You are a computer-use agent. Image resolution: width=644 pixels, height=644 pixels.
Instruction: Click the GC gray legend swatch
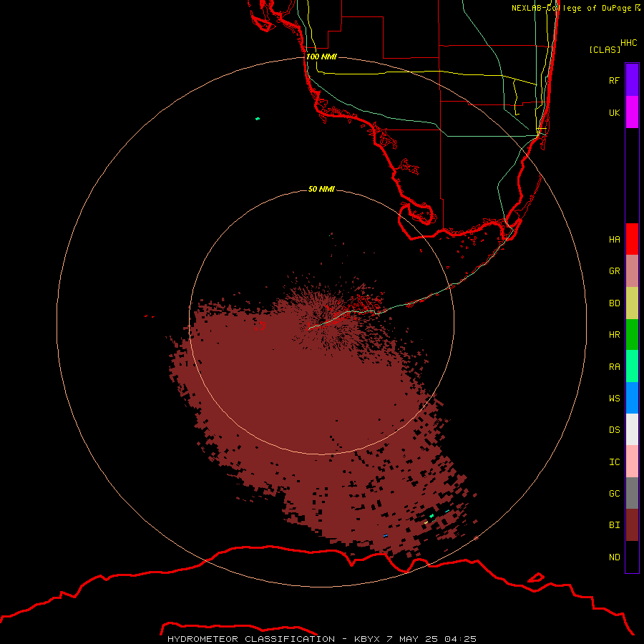click(632, 493)
